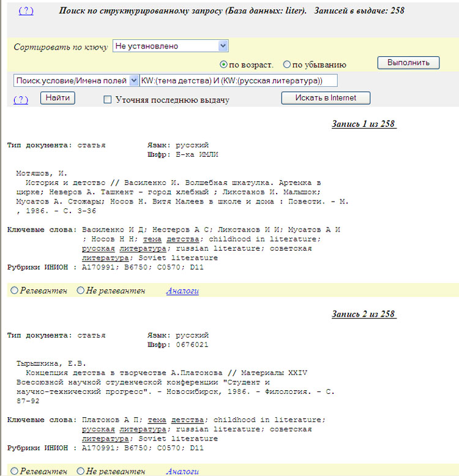Click 'Искать в Internet' button

click(x=326, y=98)
